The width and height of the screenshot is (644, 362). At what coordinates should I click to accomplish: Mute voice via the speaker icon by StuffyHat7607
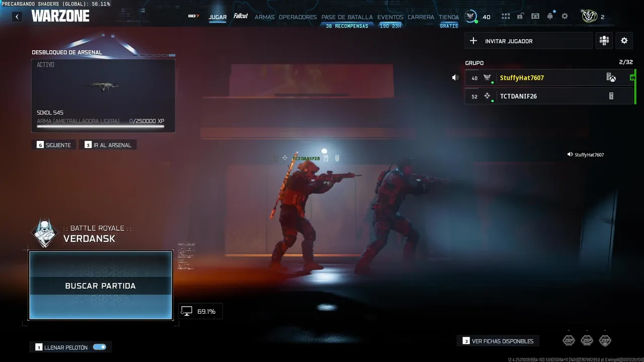(x=455, y=77)
